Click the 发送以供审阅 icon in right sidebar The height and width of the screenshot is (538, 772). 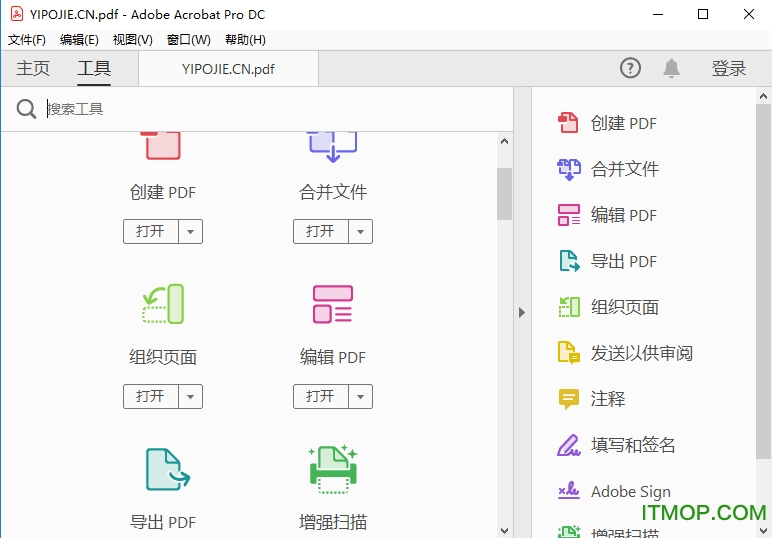569,353
